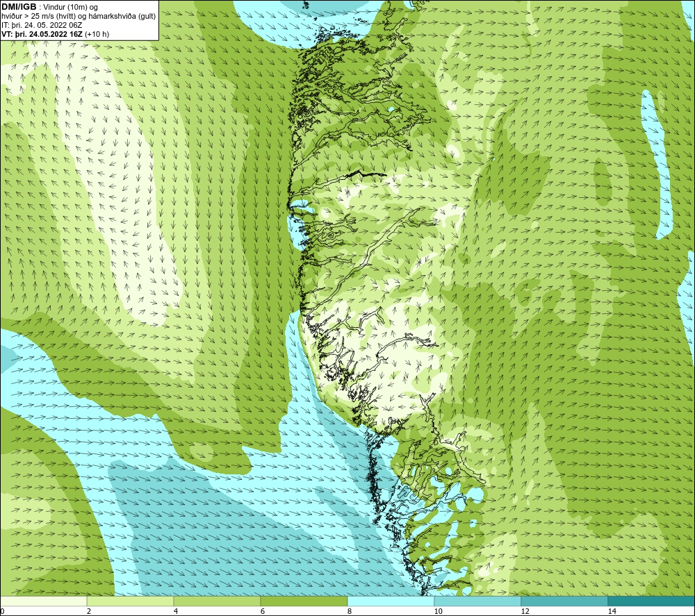Click the 'Vindur (10m) og' label

coord(70,8)
